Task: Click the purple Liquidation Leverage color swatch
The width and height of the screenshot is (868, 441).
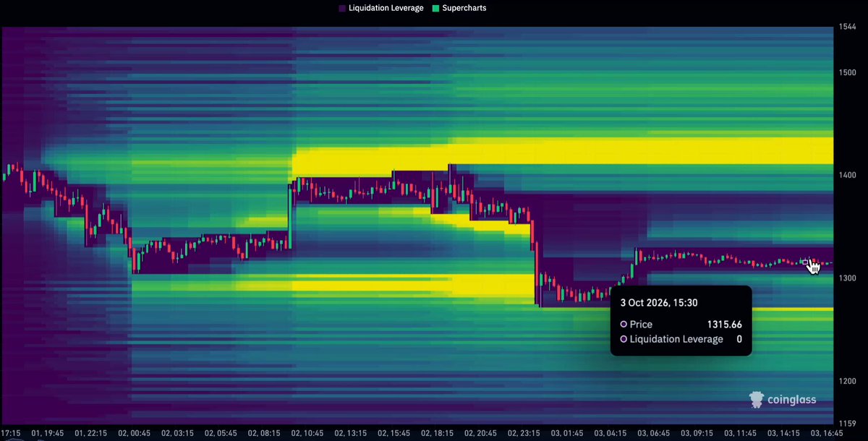Action: (341, 9)
